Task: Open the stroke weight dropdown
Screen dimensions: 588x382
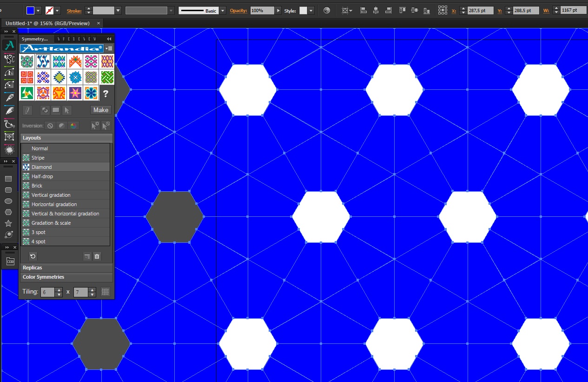Action: click(x=118, y=10)
